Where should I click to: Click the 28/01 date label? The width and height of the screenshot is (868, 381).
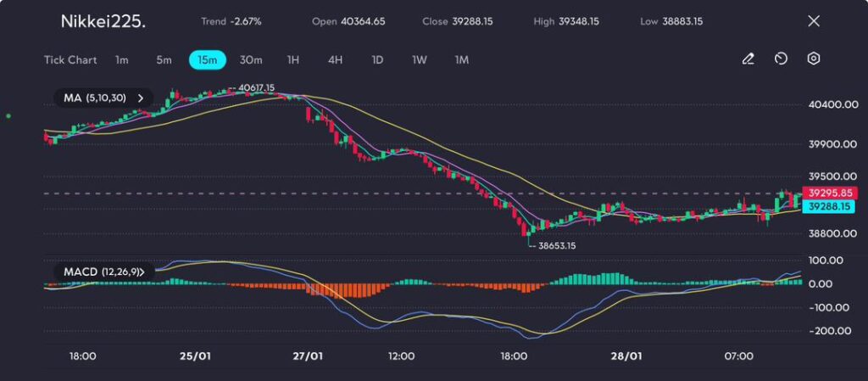626,356
